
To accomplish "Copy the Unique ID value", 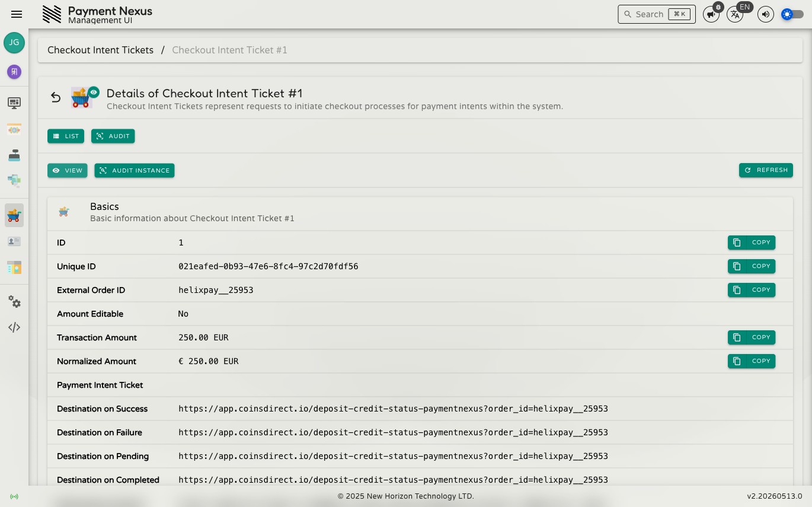I will coord(752,266).
